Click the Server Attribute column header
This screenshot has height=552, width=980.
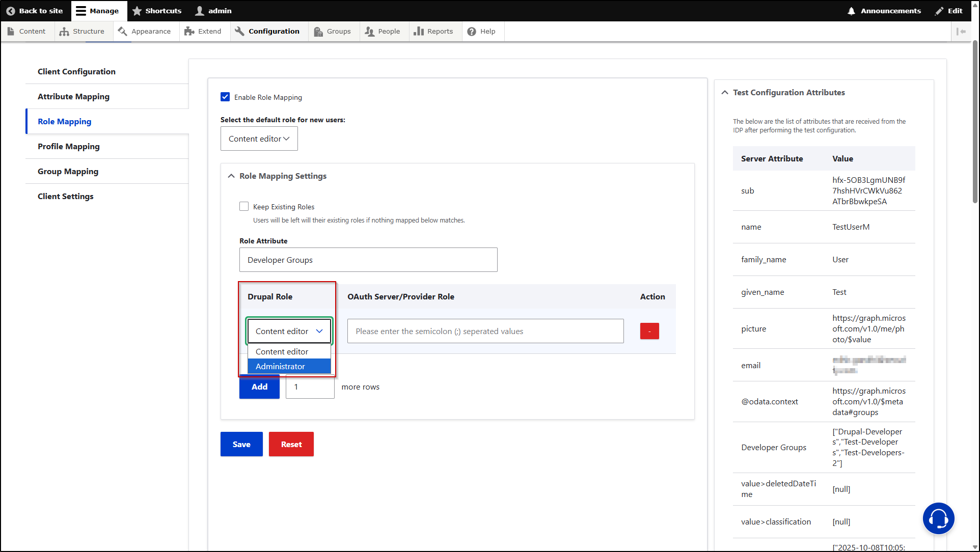[772, 158]
